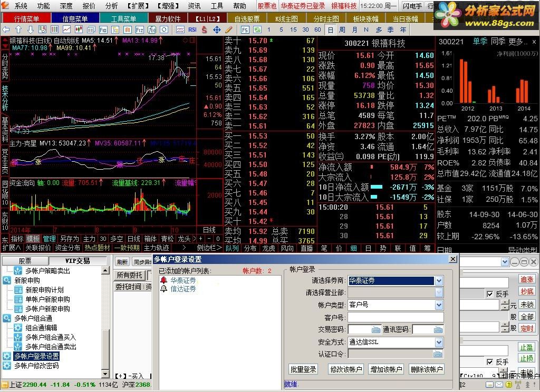Select the pencil drawing tool
540x392 pixels.
(228, 30)
